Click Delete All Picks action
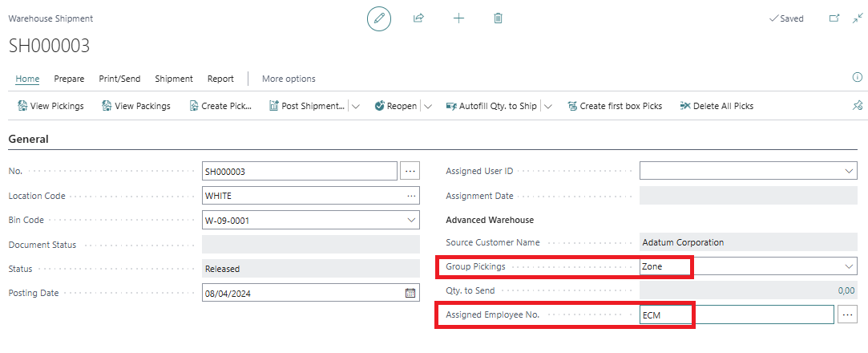The width and height of the screenshot is (868, 353). [x=717, y=106]
